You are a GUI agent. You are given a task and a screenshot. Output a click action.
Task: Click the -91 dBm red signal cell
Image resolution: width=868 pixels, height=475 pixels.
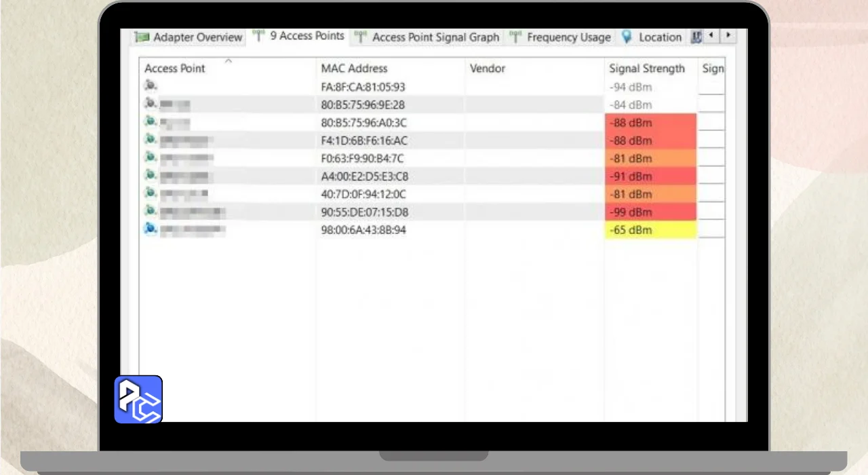point(650,176)
